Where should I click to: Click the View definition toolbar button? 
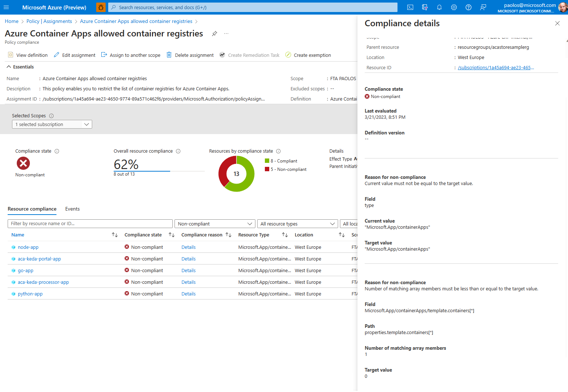[28, 55]
